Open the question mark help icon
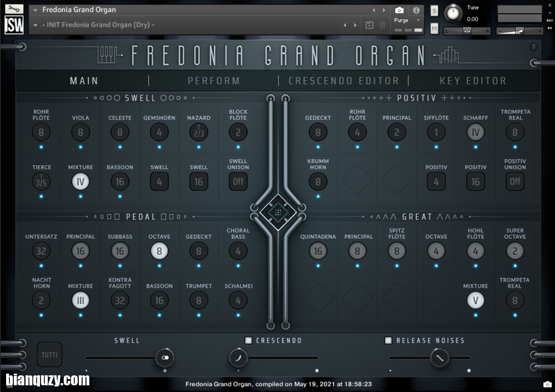555x392 pixels. pyautogui.click(x=534, y=47)
